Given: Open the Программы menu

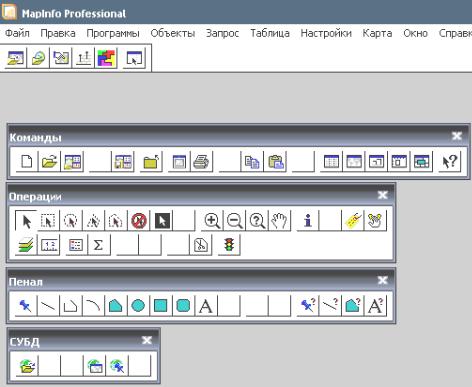Looking at the screenshot, I should click(113, 33).
